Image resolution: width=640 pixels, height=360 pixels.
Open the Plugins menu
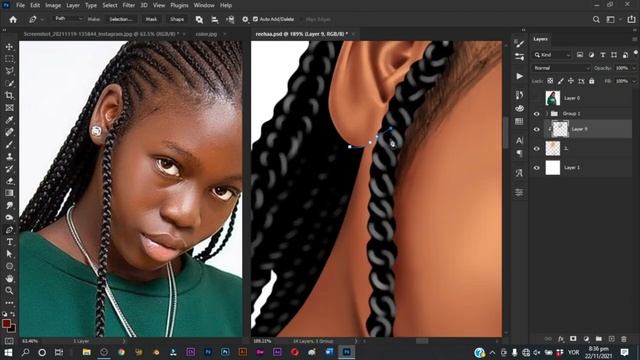pyautogui.click(x=179, y=5)
